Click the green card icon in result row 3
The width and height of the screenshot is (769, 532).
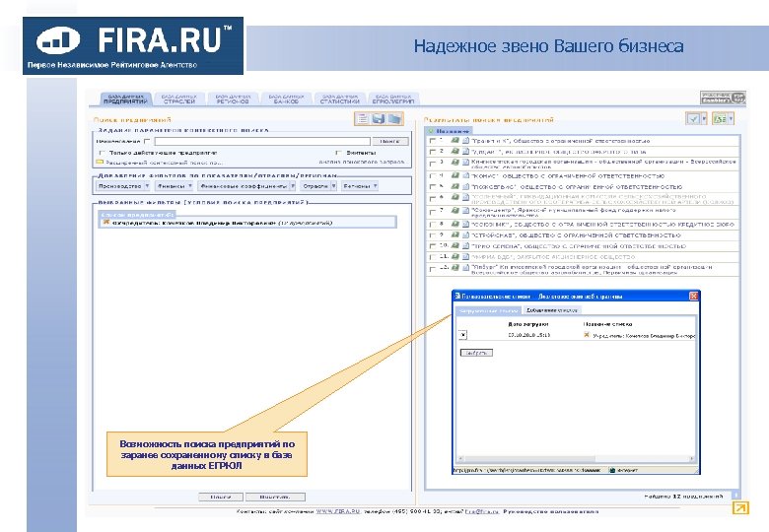point(455,162)
